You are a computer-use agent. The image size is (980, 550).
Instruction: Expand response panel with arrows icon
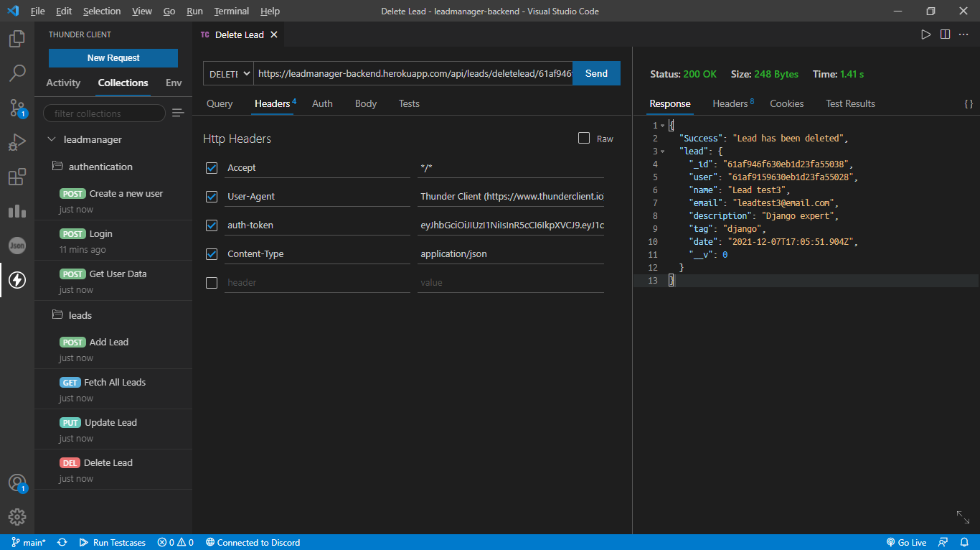963,517
